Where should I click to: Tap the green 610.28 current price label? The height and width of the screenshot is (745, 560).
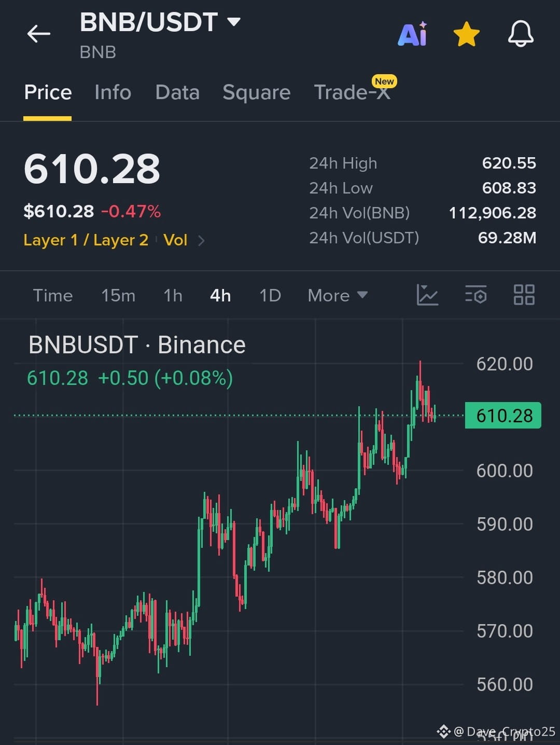pos(503,416)
